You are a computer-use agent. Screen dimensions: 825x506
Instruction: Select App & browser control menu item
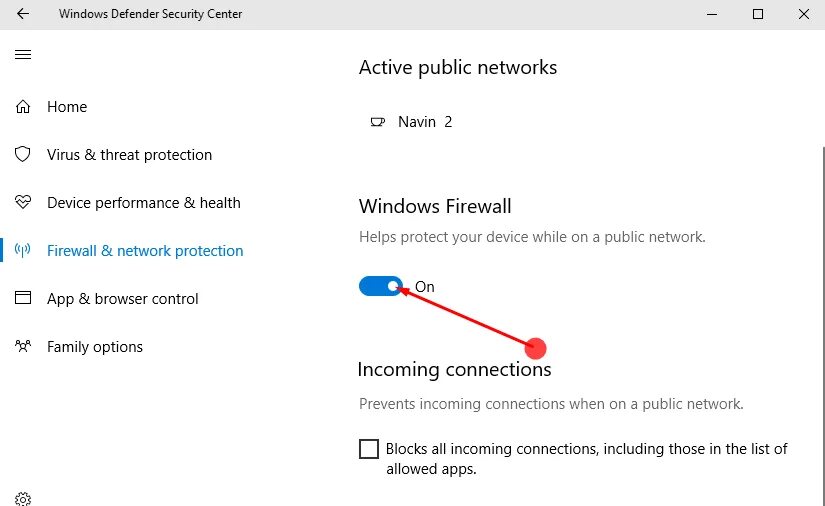coord(122,299)
